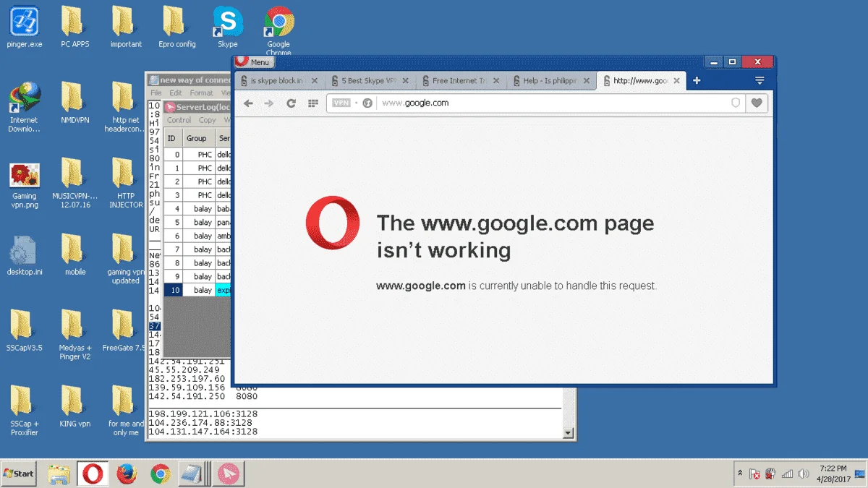This screenshot has height=488, width=868.
Task: Go forward with the forward arrow
Action: [269, 103]
